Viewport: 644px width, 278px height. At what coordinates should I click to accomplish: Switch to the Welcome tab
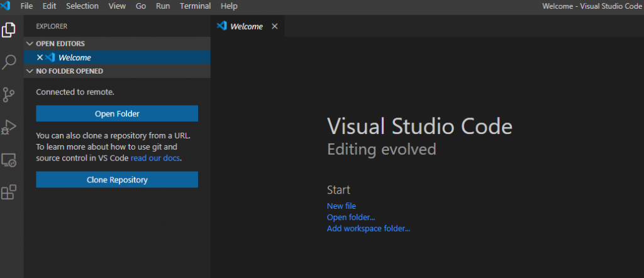point(247,26)
